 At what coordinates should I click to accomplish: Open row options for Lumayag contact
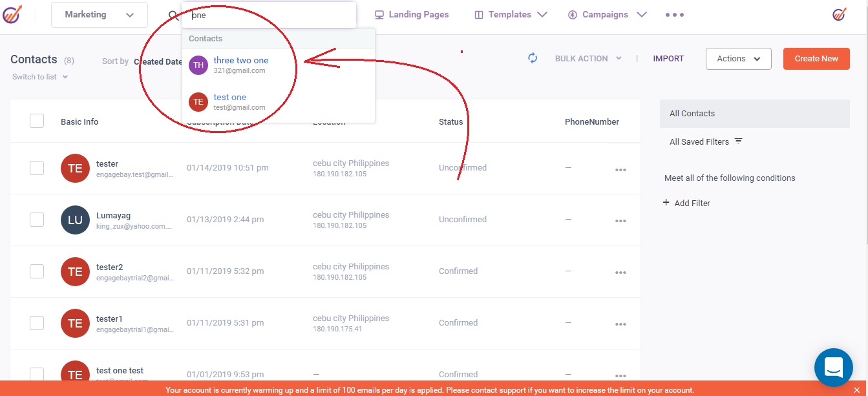point(620,221)
